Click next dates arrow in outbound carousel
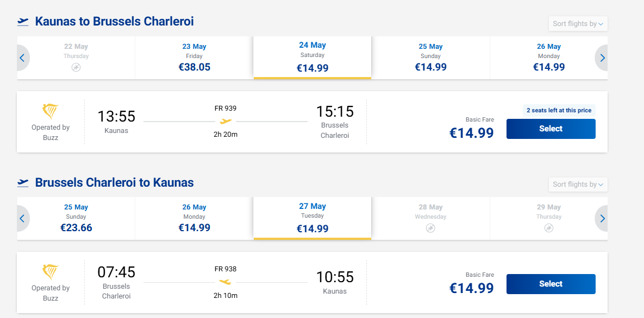The image size is (644, 318). pos(602,58)
